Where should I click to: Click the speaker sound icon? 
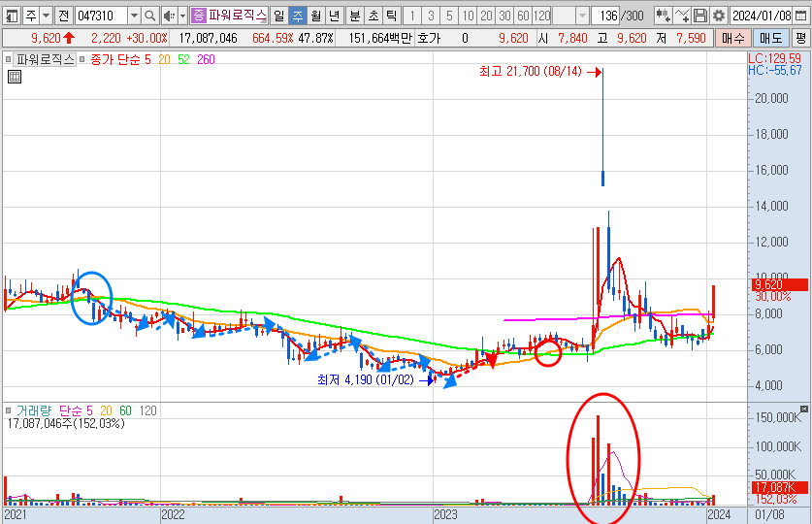tap(169, 16)
